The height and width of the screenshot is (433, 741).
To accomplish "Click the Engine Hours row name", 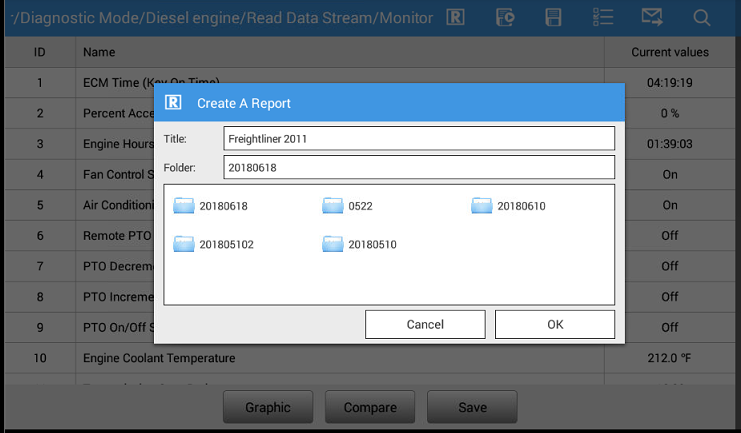I will (118, 144).
